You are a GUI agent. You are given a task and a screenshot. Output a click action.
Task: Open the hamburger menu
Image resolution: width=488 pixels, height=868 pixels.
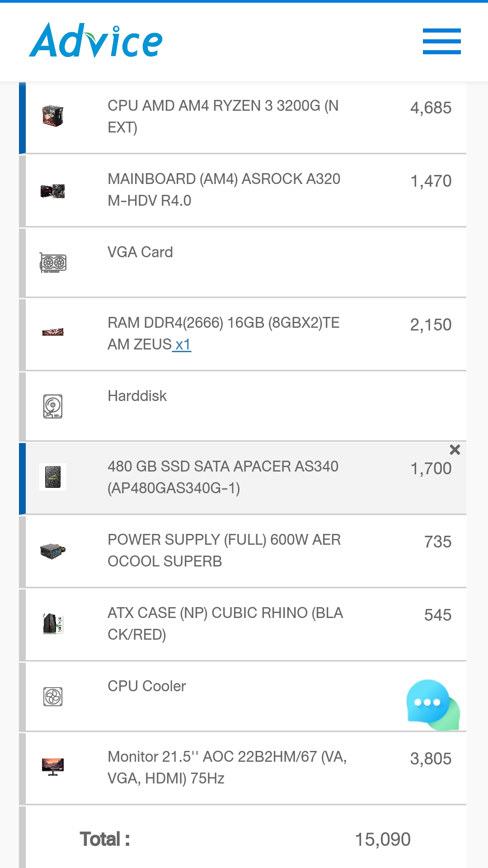(441, 41)
